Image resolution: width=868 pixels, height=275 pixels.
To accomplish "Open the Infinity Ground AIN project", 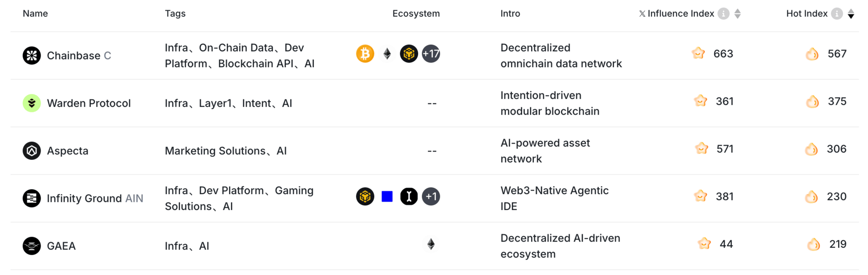I will [x=95, y=198].
